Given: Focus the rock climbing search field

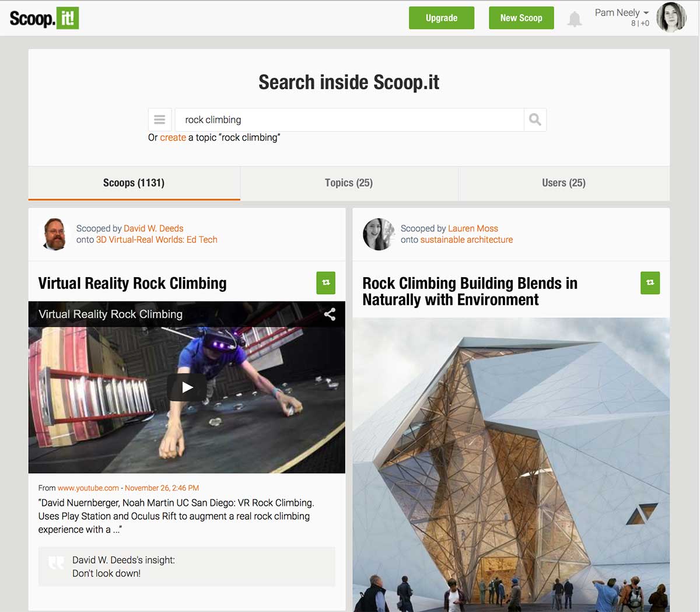Looking at the screenshot, I should coord(349,120).
